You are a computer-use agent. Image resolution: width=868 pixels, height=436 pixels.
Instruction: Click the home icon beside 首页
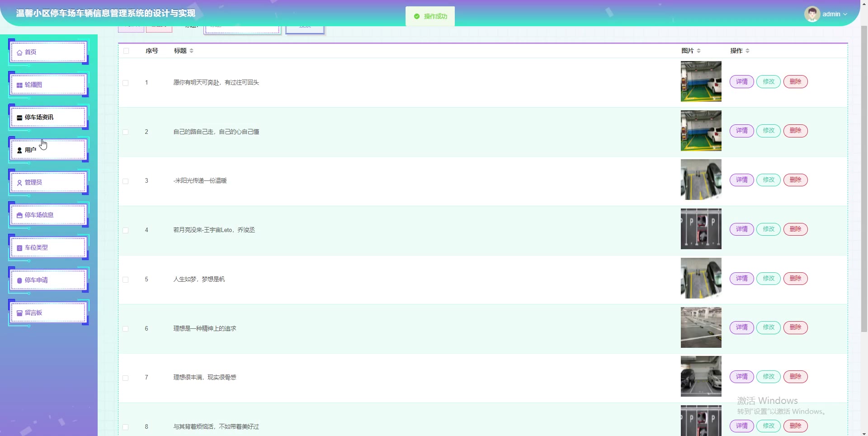pyautogui.click(x=19, y=52)
